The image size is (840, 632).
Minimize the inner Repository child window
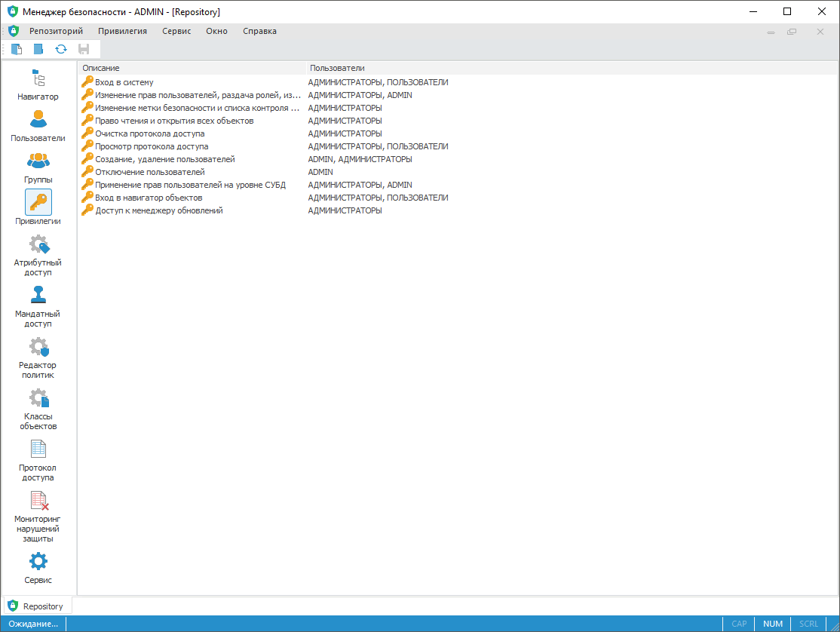point(771,32)
